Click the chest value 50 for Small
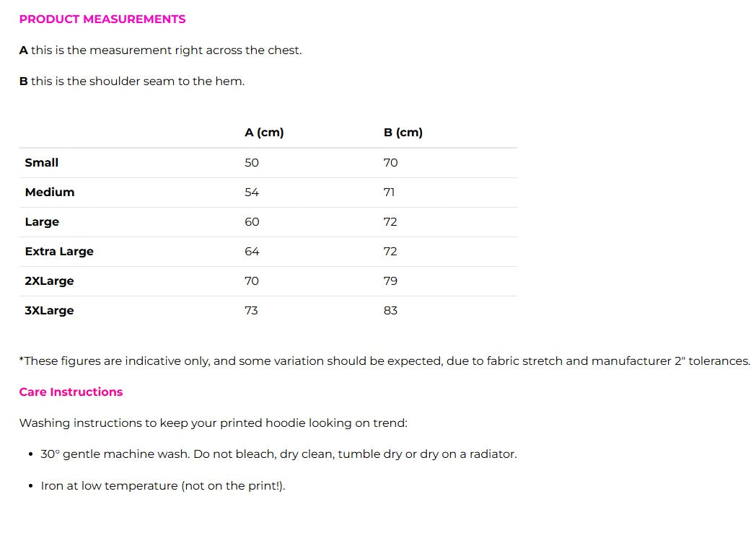The width and height of the screenshot is (756, 543). pyautogui.click(x=252, y=163)
